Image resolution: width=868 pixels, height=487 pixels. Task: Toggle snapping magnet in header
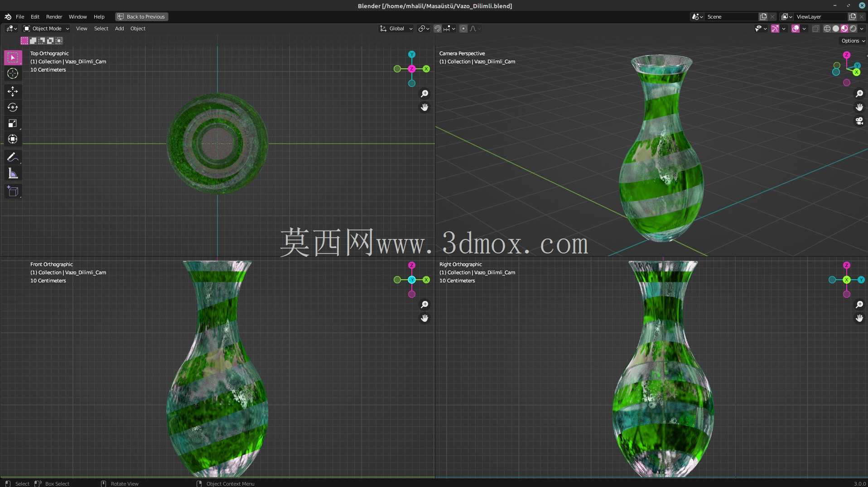[x=438, y=29]
